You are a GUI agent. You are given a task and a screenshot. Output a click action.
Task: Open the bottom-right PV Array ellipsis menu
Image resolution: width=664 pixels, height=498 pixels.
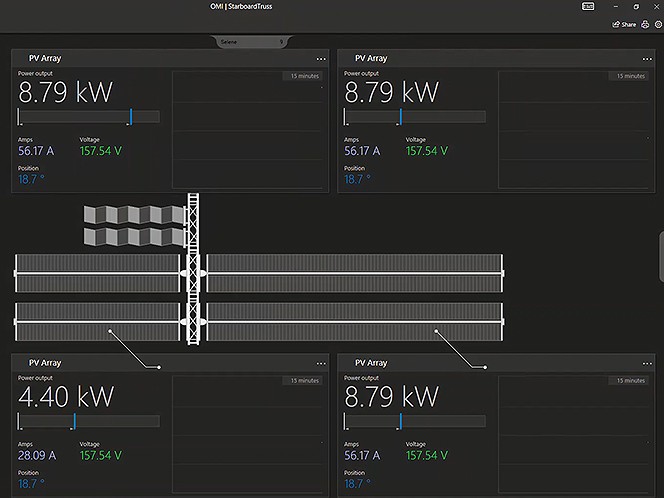pos(647,363)
